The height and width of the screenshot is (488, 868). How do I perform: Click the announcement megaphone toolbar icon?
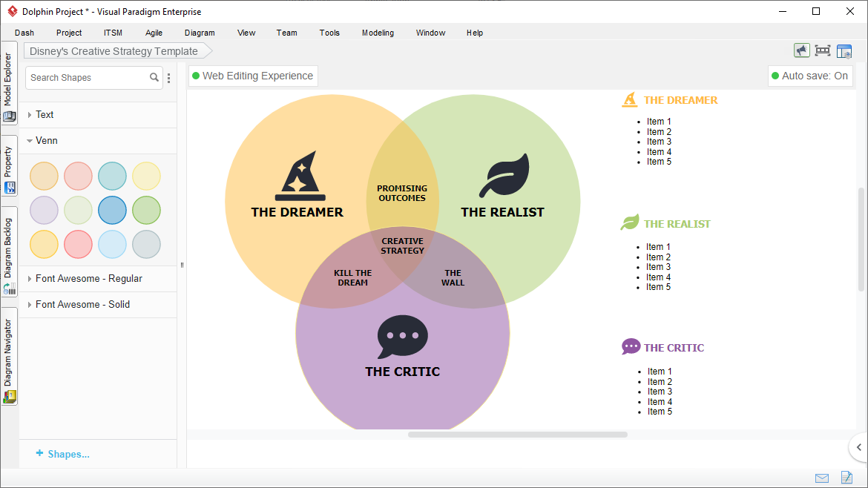click(801, 51)
